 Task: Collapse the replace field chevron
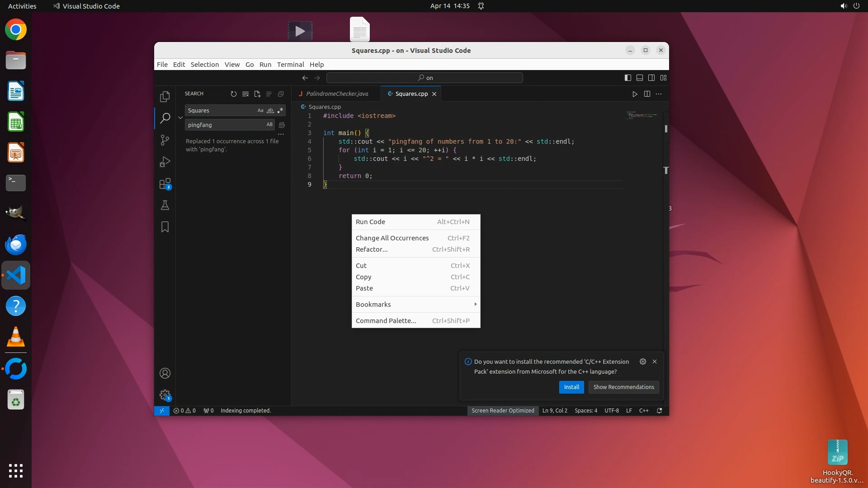[180, 117]
